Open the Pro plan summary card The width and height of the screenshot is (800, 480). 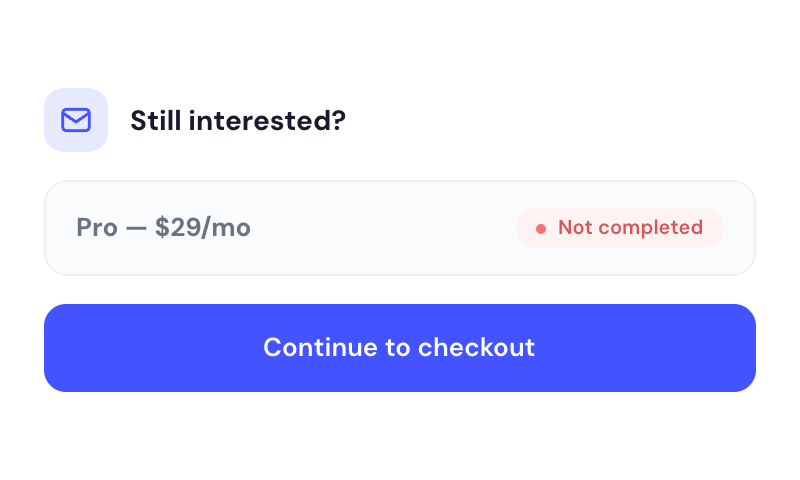point(399,228)
